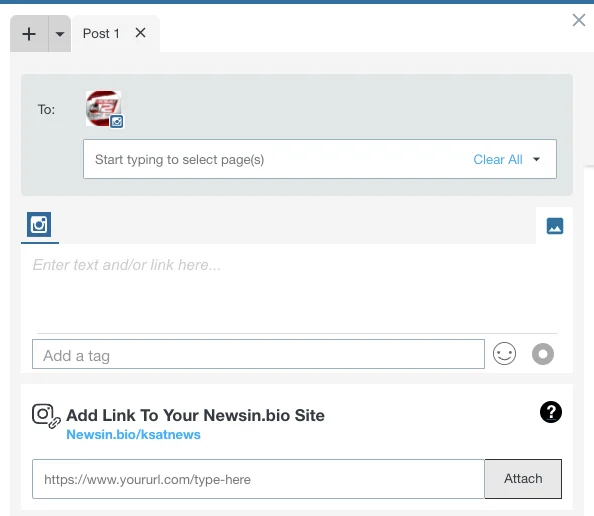Image resolution: width=594 pixels, height=516 pixels.
Task: Click the Attach button
Action: pyautogui.click(x=523, y=479)
